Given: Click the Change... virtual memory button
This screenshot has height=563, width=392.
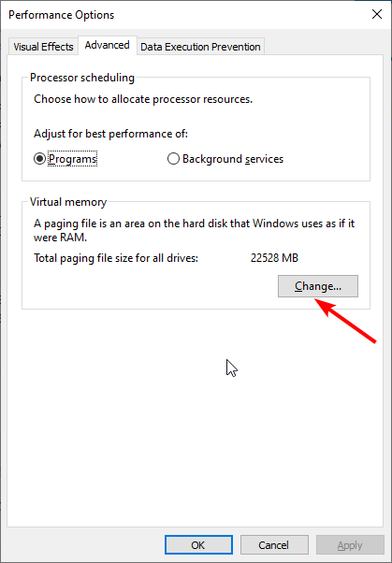Looking at the screenshot, I should [318, 286].
